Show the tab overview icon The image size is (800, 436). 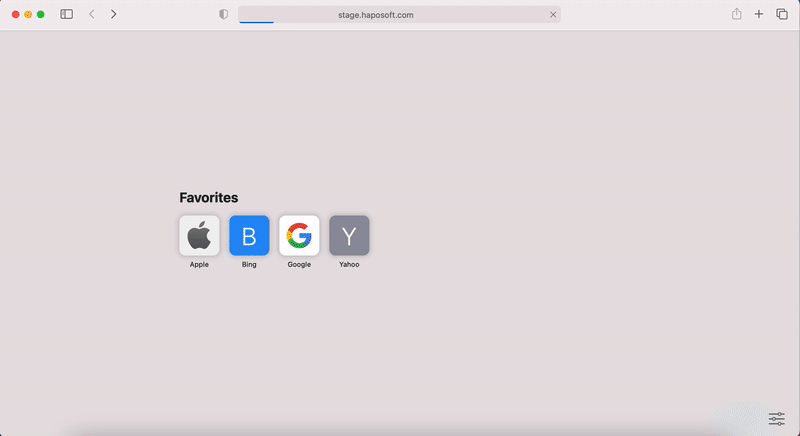click(782, 14)
